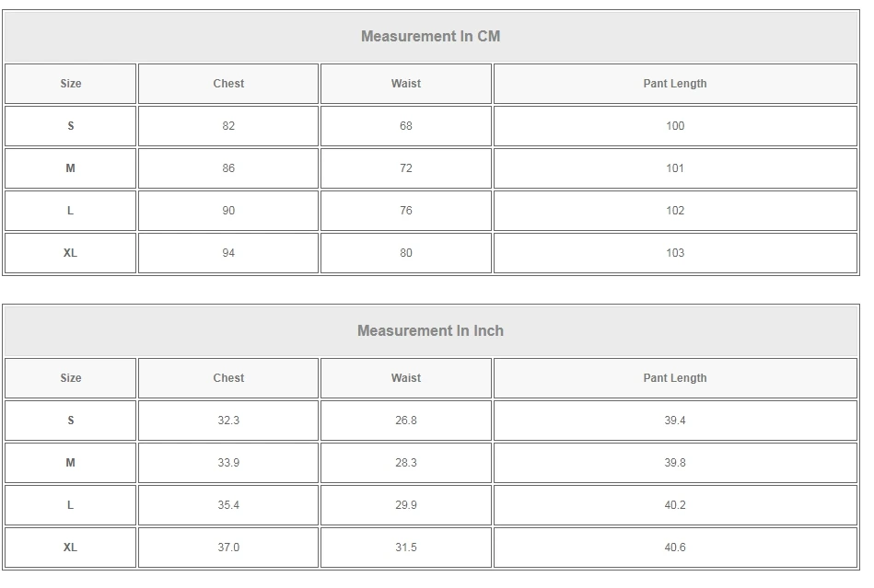Select the pant length 103 cell
The height and width of the screenshot is (588, 874).
675,253
